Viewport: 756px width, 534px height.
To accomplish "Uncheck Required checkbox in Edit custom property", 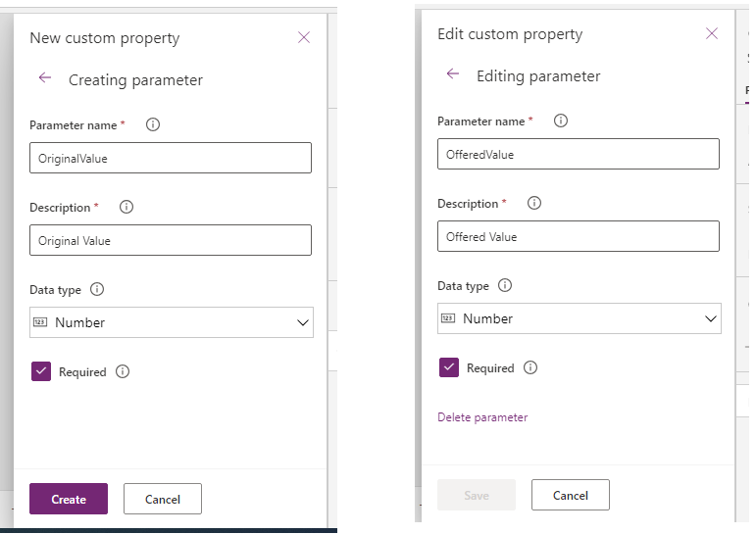I will [x=449, y=367].
